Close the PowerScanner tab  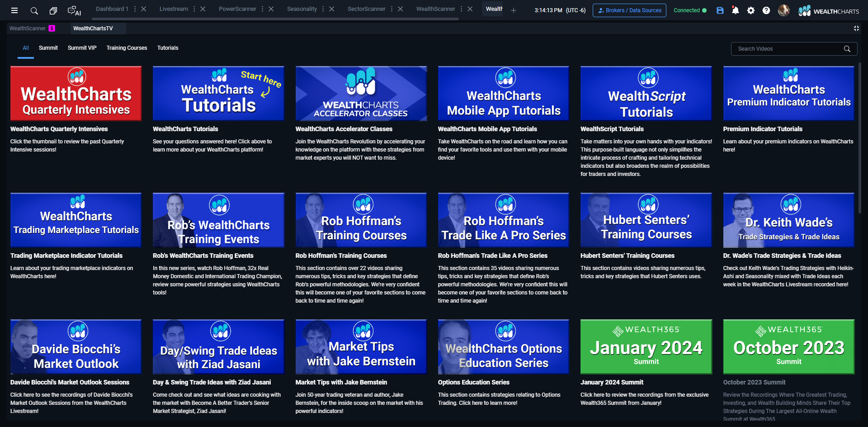(271, 9)
